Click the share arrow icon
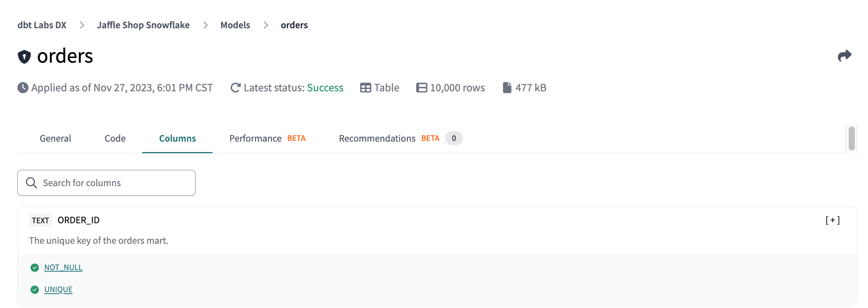 [x=844, y=56]
